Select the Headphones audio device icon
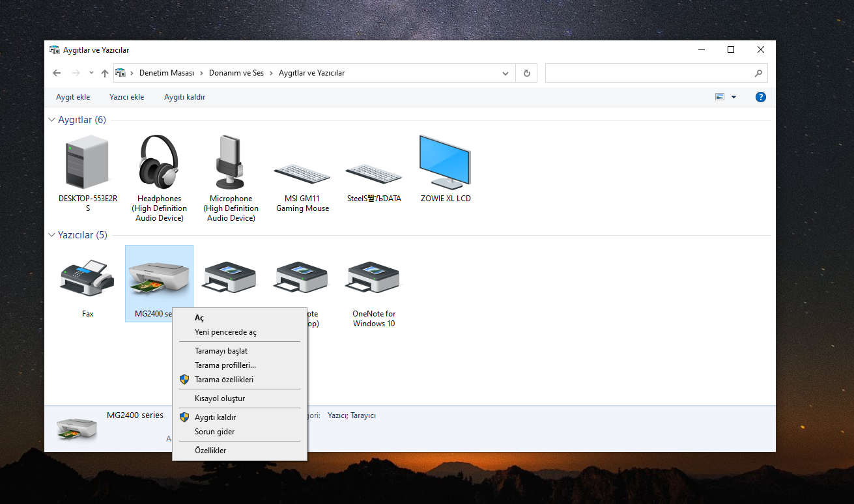854x504 pixels. [x=159, y=161]
